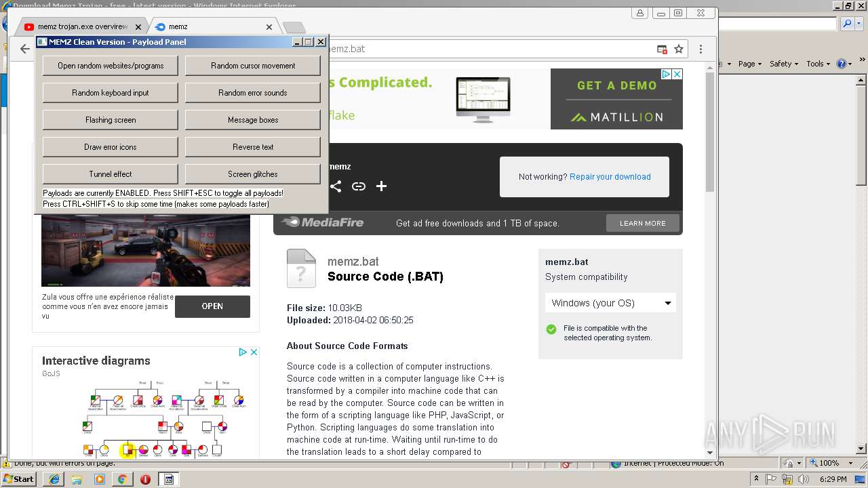Click the Start button
Viewport: 868px width, 488px height.
click(20, 479)
